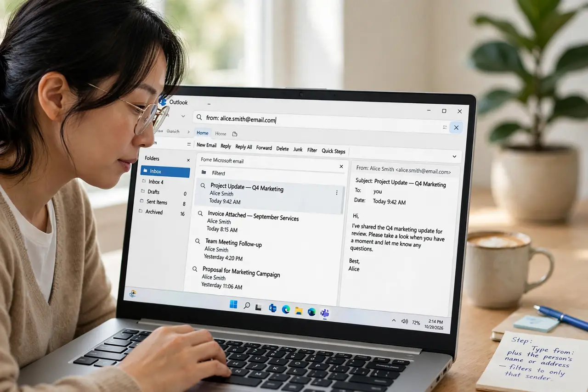Toggle the hamburger menu above the folder pane

click(188, 144)
